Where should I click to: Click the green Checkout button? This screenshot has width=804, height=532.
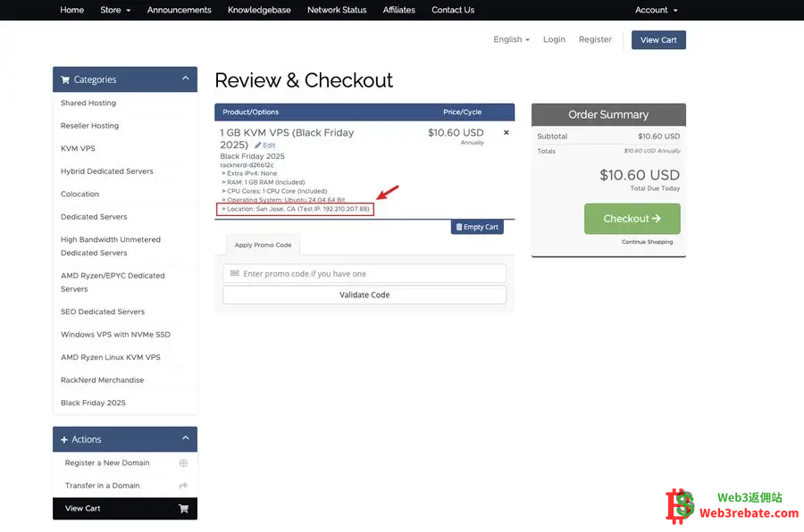click(x=632, y=219)
